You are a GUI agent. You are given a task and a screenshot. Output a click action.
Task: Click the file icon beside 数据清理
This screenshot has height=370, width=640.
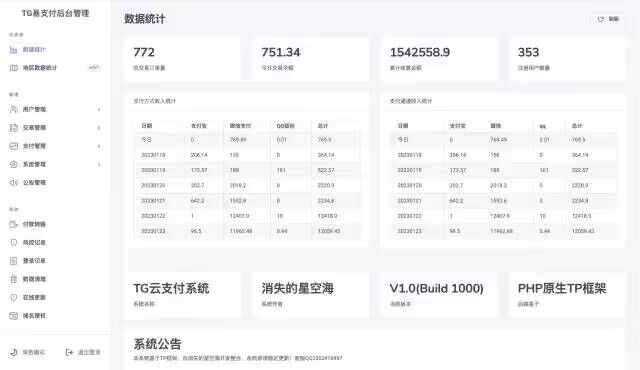(x=13, y=279)
